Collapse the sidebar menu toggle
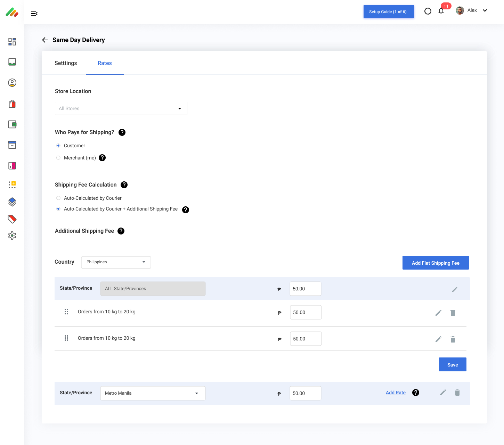The height and width of the screenshot is (445, 504). tap(34, 14)
